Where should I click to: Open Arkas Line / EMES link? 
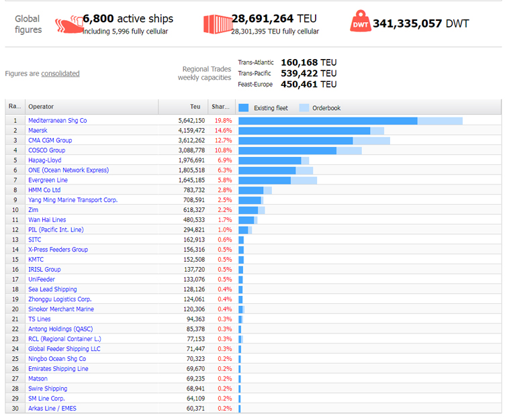pyautogui.click(x=52, y=409)
